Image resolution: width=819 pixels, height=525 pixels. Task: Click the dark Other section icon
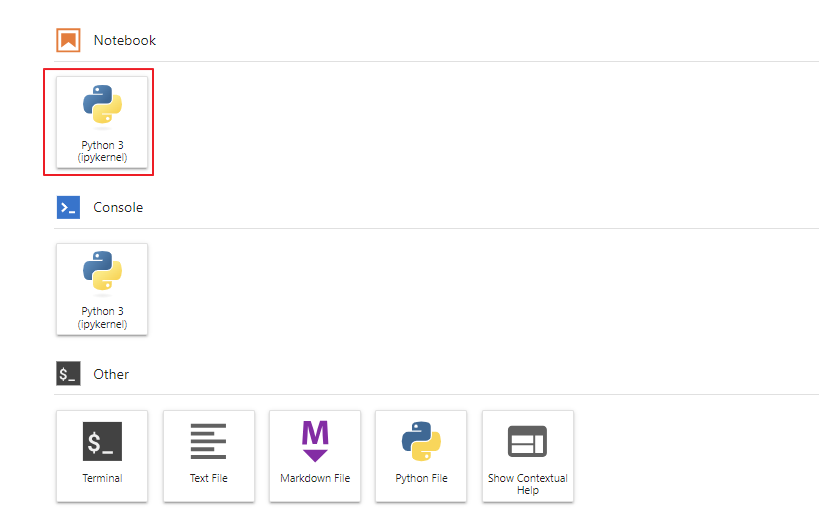click(68, 374)
